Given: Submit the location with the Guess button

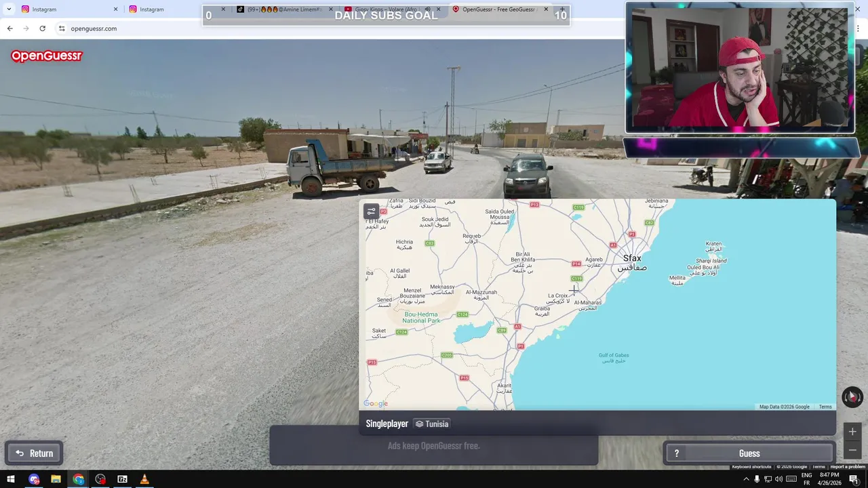Looking at the screenshot, I should (749, 453).
